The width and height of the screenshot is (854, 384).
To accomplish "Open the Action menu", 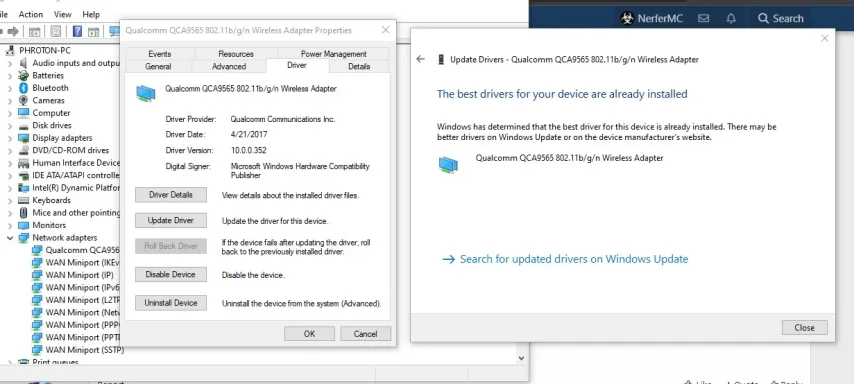I will tap(30, 14).
